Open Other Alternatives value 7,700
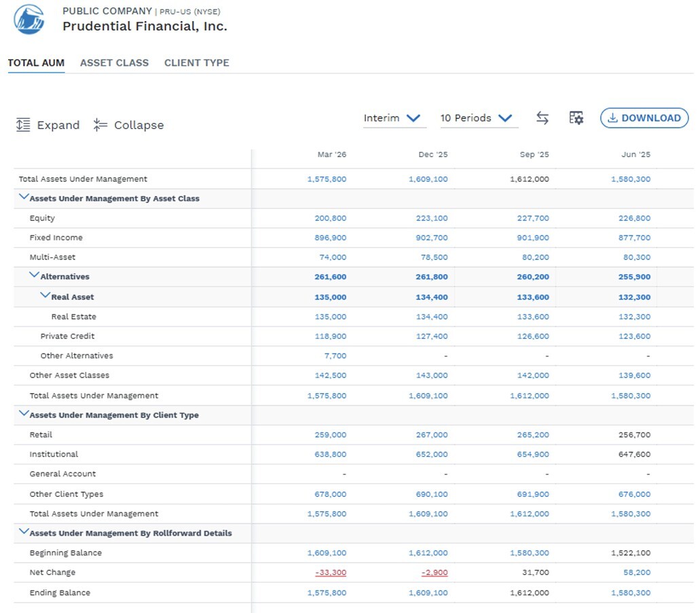Screen dimensions: 700x613 (x=335, y=356)
